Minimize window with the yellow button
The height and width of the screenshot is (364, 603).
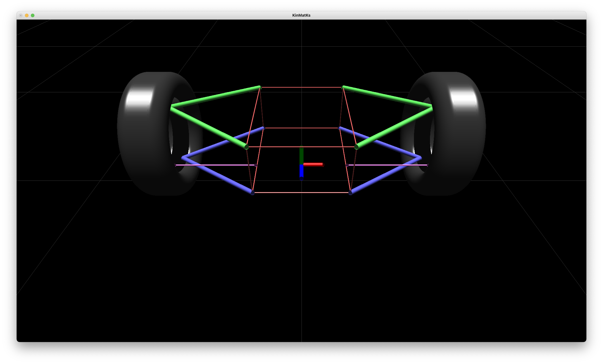(x=27, y=15)
